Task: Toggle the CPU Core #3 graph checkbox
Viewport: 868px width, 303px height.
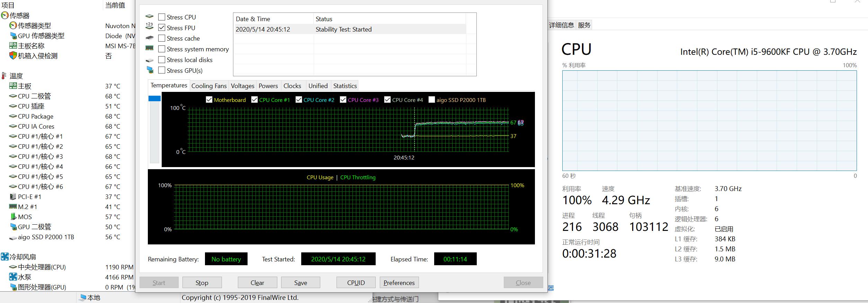Action: coord(343,100)
